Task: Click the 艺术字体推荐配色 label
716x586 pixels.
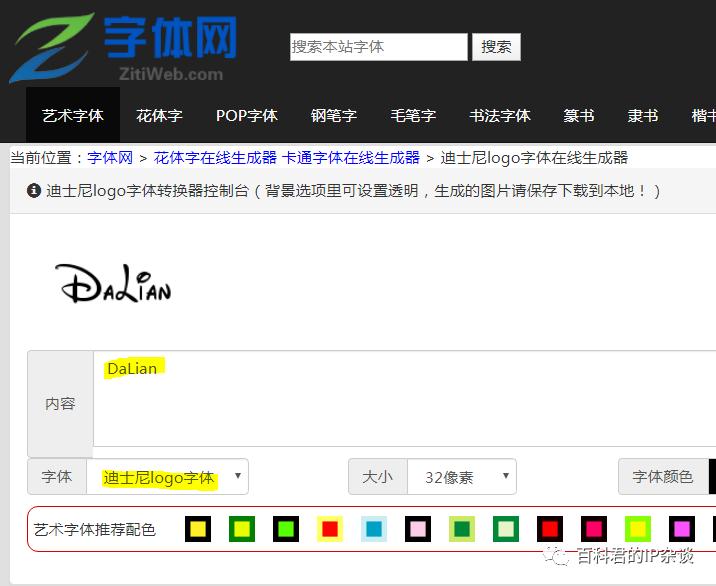Action: (x=95, y=529)
